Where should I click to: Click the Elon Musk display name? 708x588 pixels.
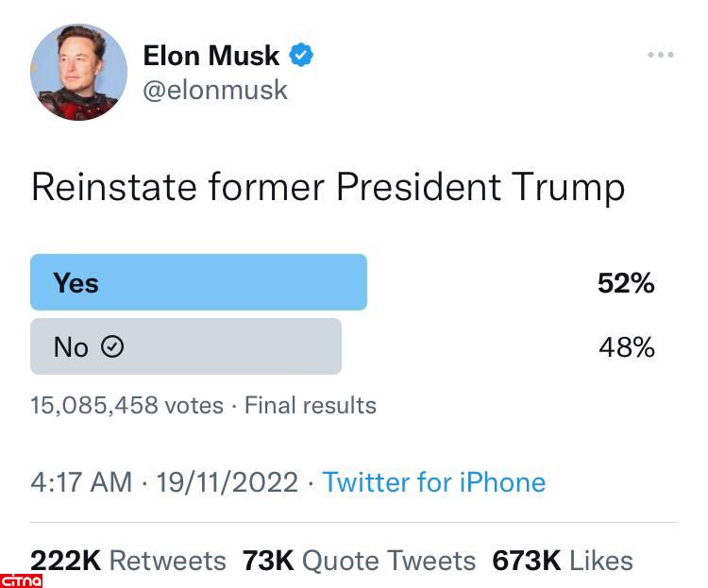click(211, 56)
